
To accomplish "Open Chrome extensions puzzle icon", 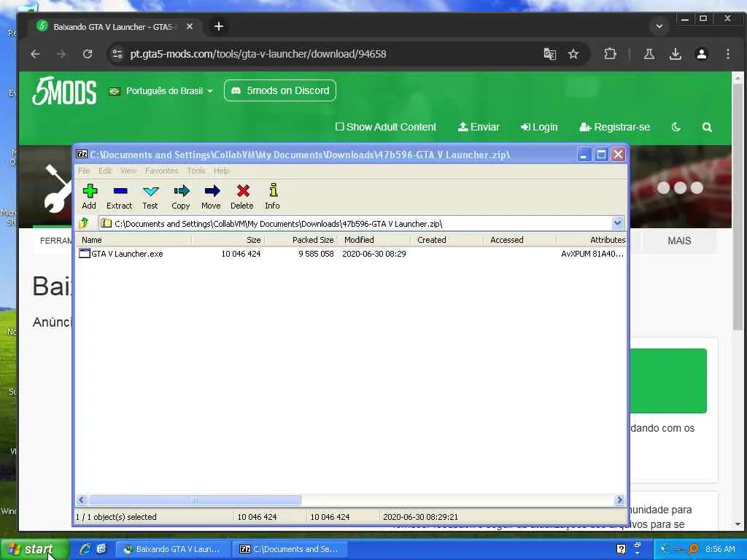I will 611,54.
